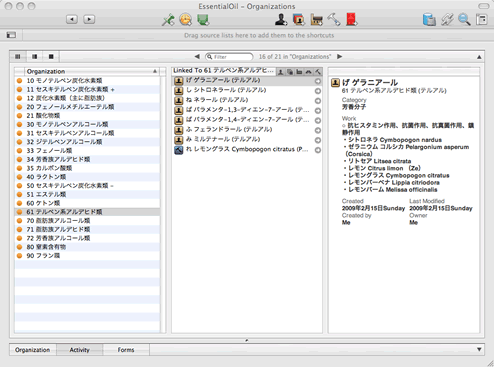
Task: Click go-to circle button on レモングラス row
Action: coord(318,150)
